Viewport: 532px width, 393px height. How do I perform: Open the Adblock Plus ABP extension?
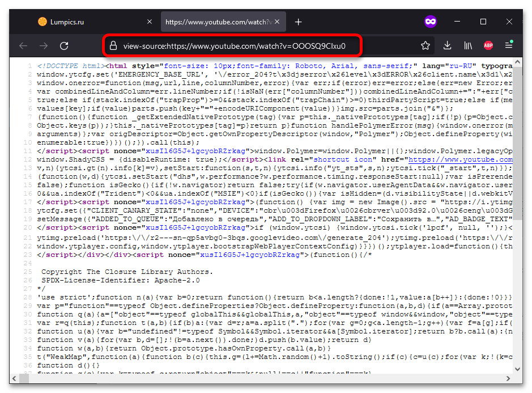pyautogui.click(x=488, y=45)
